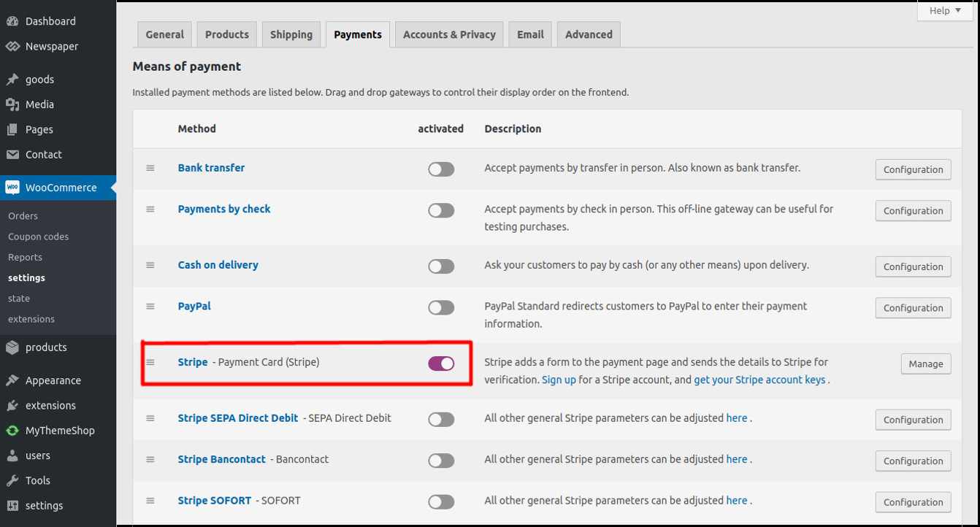
Task: Click Configuration button for Stripe Bancontact
Action: tap(913, 461)
